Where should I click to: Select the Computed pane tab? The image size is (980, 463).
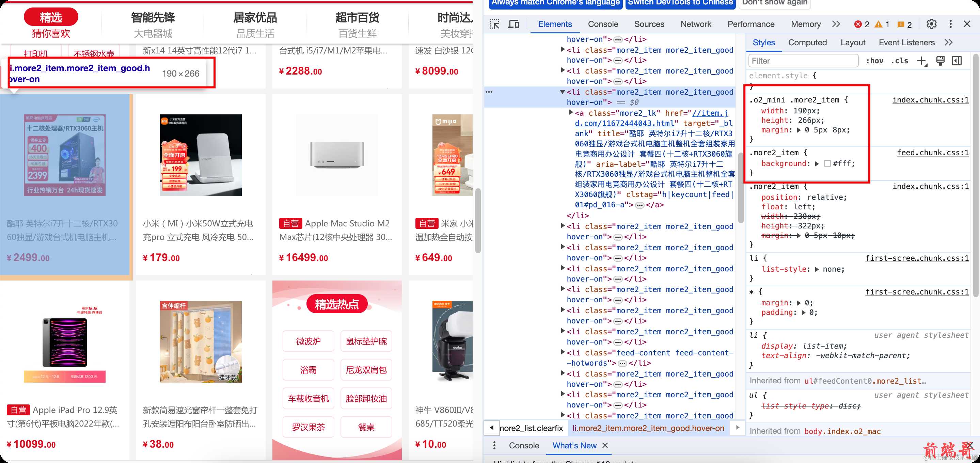coord(807,43)
